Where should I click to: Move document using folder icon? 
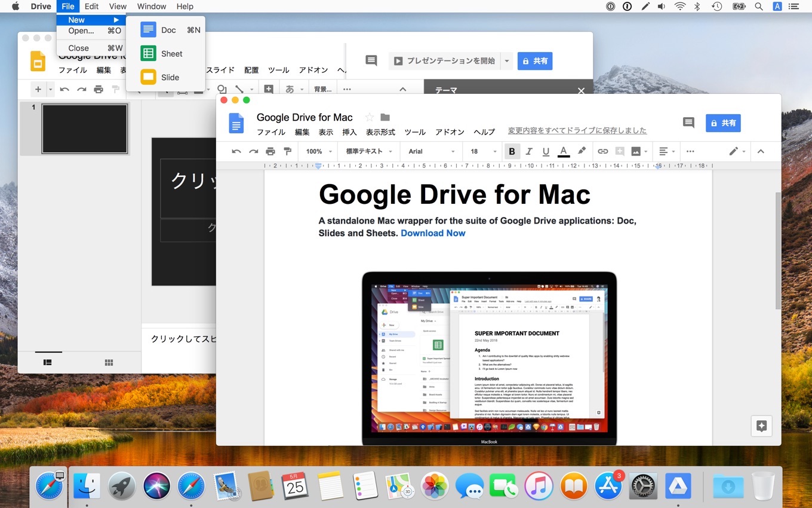pos(385,117)
